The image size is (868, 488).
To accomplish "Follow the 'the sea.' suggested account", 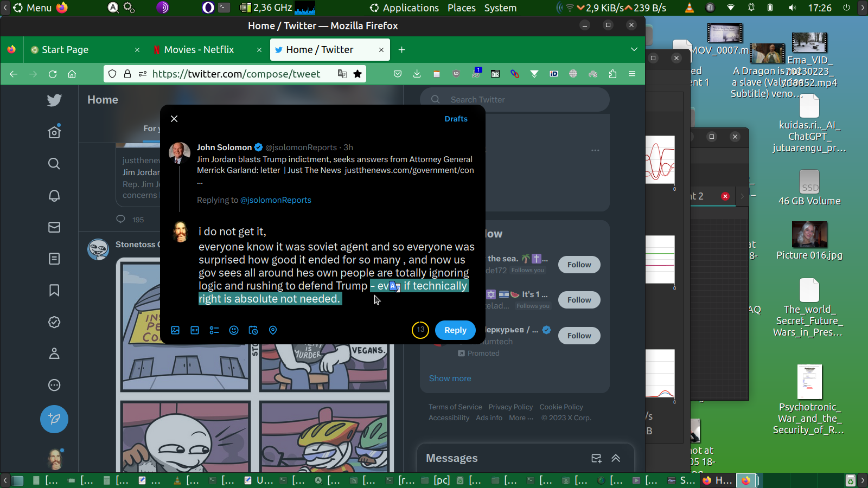I will pos(579,265).
